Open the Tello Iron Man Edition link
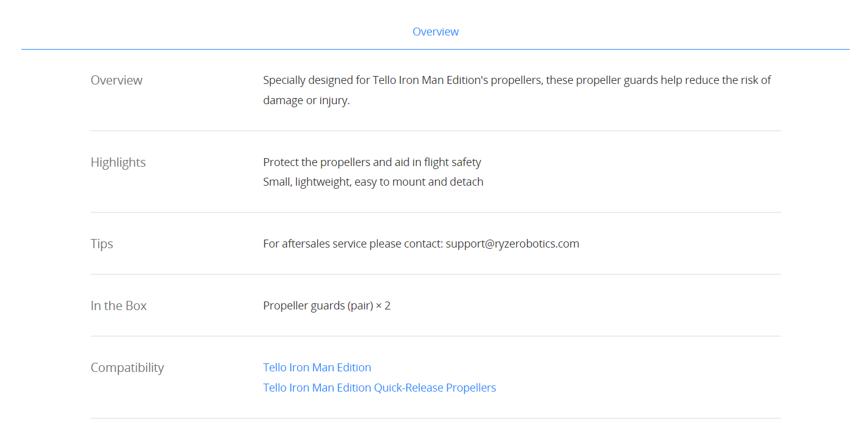The height and width of the screenshot is (432, 868). [x=317, y=368]
